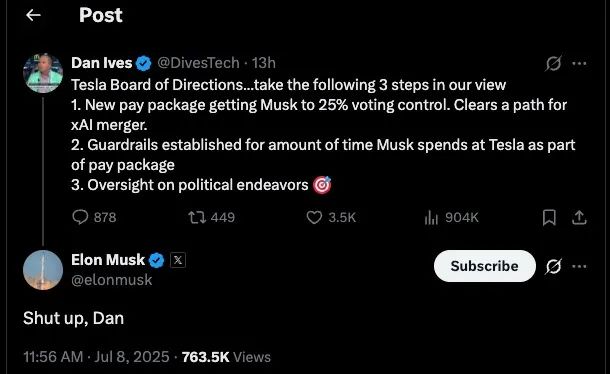Visit the @DivesTech handle link

click(x=198, y=63)
